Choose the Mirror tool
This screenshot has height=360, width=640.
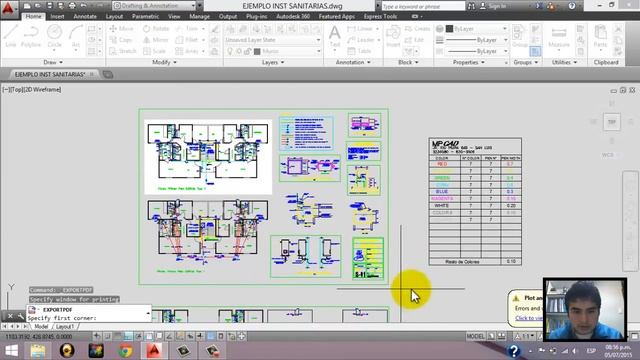pos(156,40)
